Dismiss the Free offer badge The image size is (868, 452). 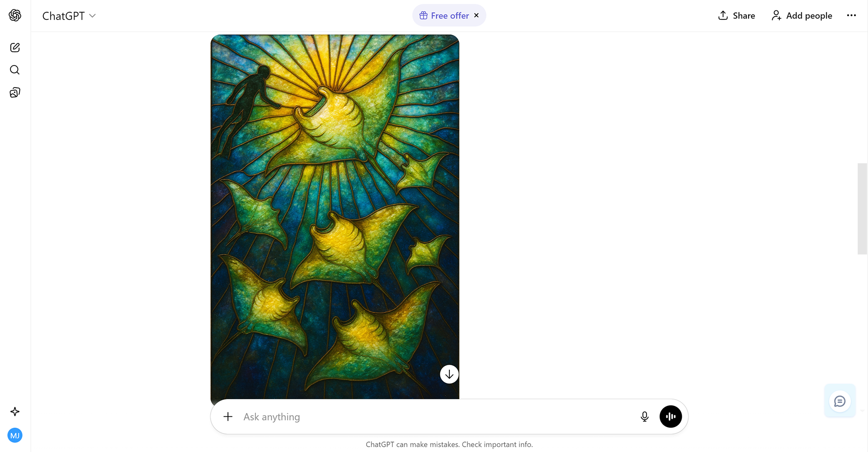click(x=476, y=15)
